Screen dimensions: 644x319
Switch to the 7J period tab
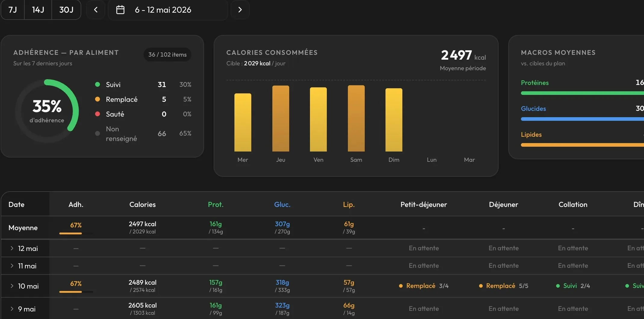click(13, 10)
